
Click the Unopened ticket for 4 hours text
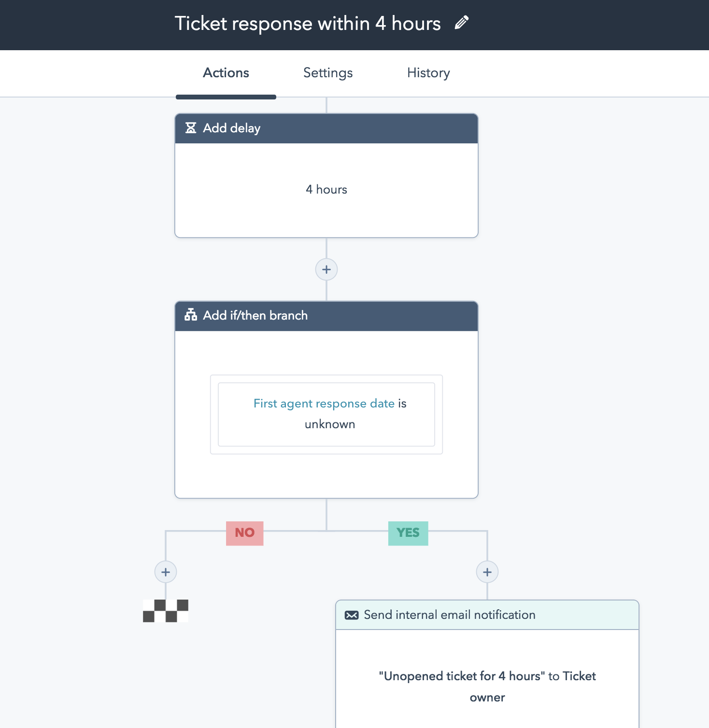(x=462, y=676)
